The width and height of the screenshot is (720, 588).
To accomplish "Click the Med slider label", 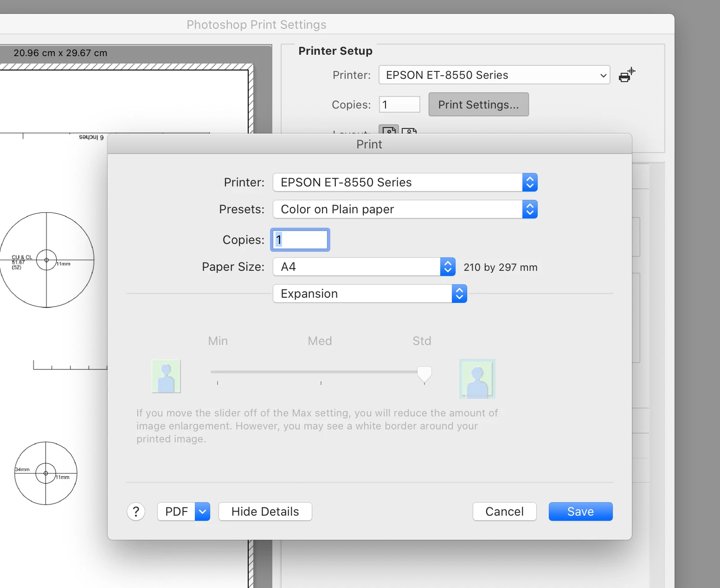I will coord(320,341).
